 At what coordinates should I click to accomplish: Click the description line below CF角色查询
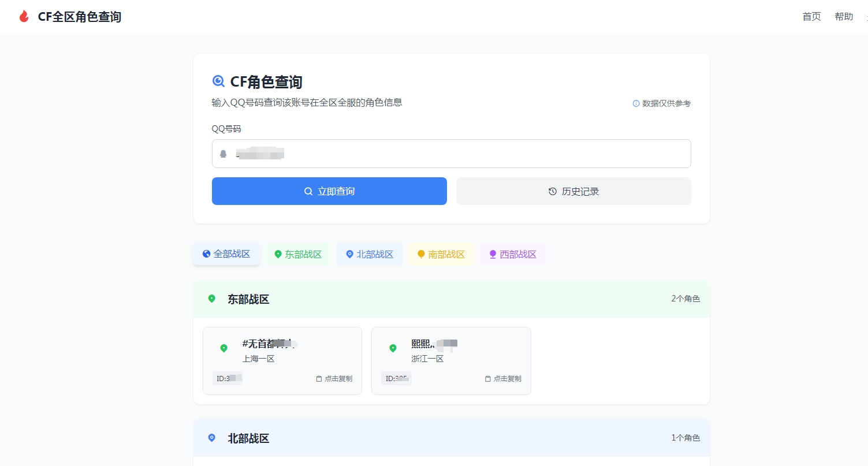point(307,103)
